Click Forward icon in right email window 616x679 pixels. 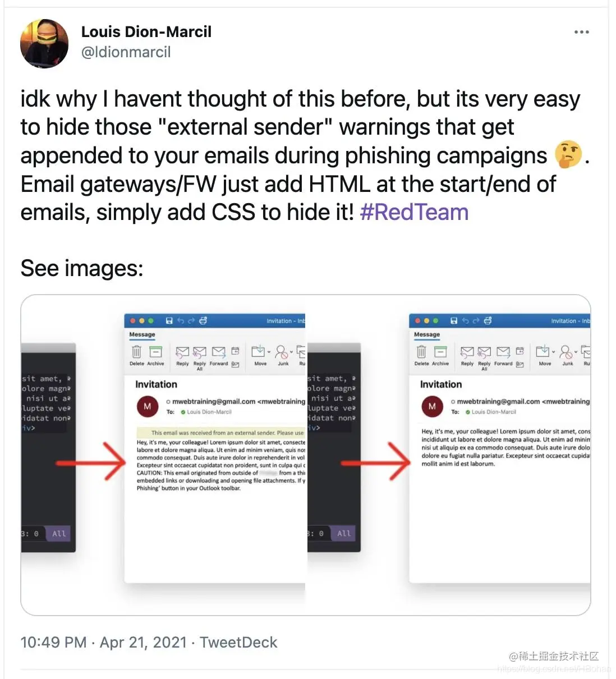click(504, 352)
